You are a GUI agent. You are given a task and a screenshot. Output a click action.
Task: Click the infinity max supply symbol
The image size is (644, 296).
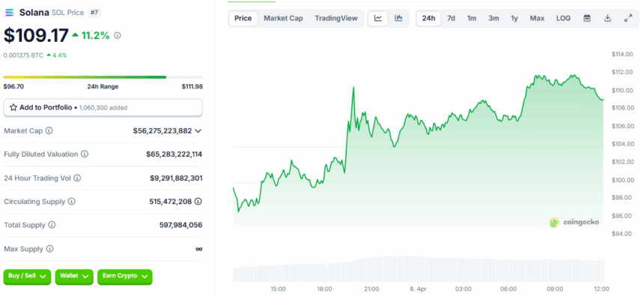coord(198,249)
